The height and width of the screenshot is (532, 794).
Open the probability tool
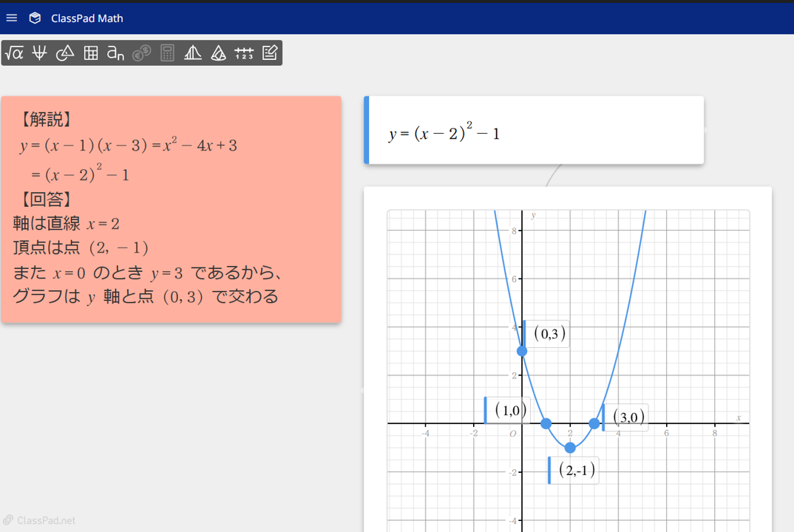(x=218, y=52)
